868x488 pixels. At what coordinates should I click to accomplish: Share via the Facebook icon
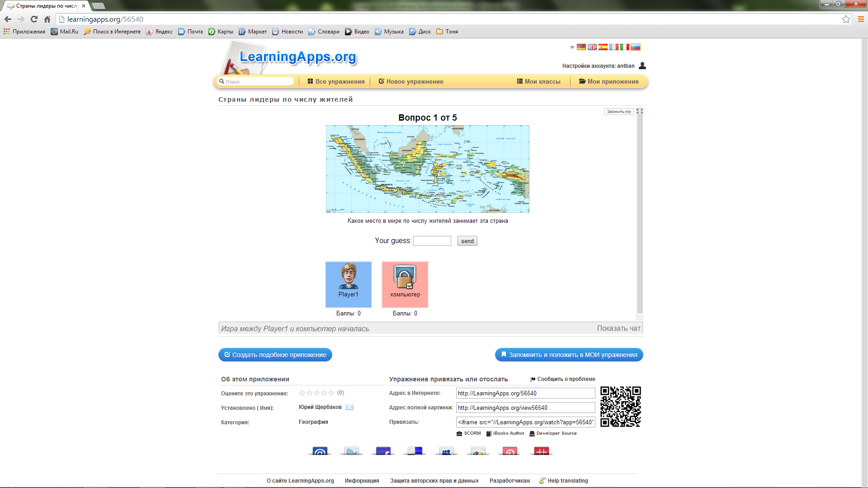(383, 451)
